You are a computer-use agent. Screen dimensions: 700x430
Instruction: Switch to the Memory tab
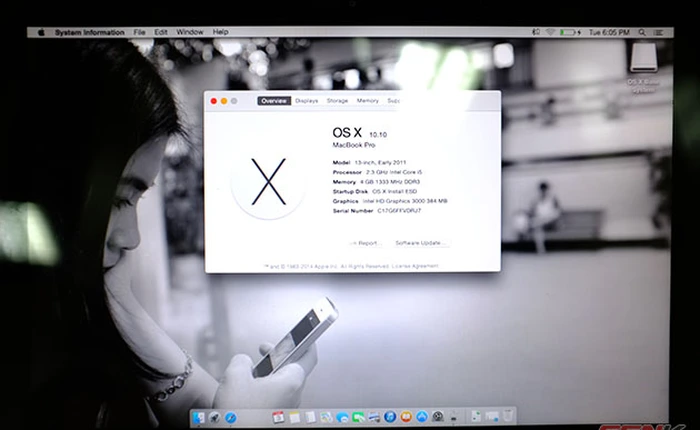pyautogui.click(x=367, y=101)
